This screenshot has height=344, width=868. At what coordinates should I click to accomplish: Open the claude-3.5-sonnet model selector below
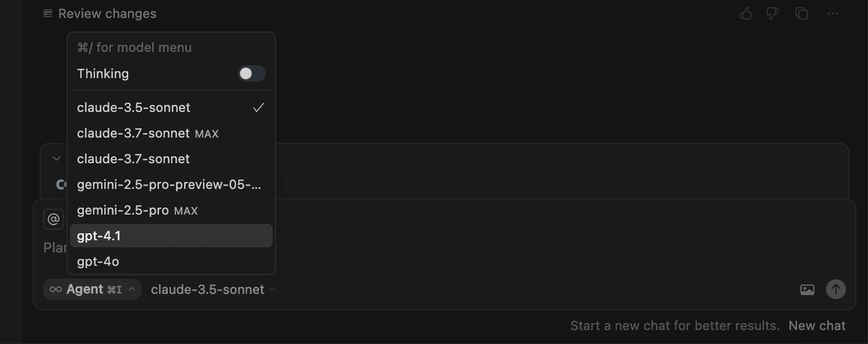[213, 290]
